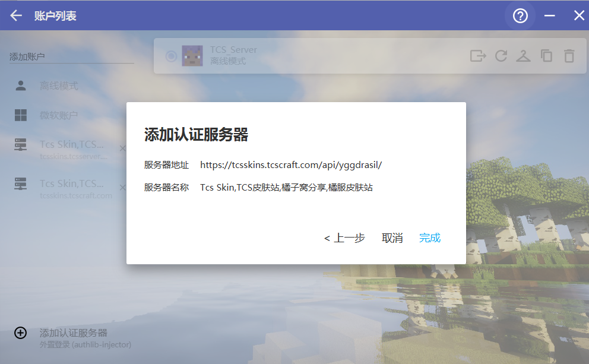This screenshot has height=364, width=589.
Task: Delete the TCS_Server account via trash icon
Action: 569,56
